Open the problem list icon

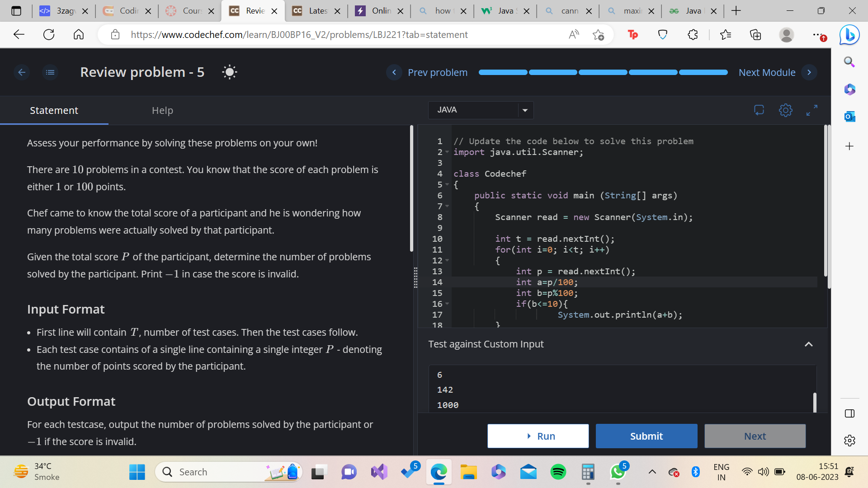(x=50, y=72)
